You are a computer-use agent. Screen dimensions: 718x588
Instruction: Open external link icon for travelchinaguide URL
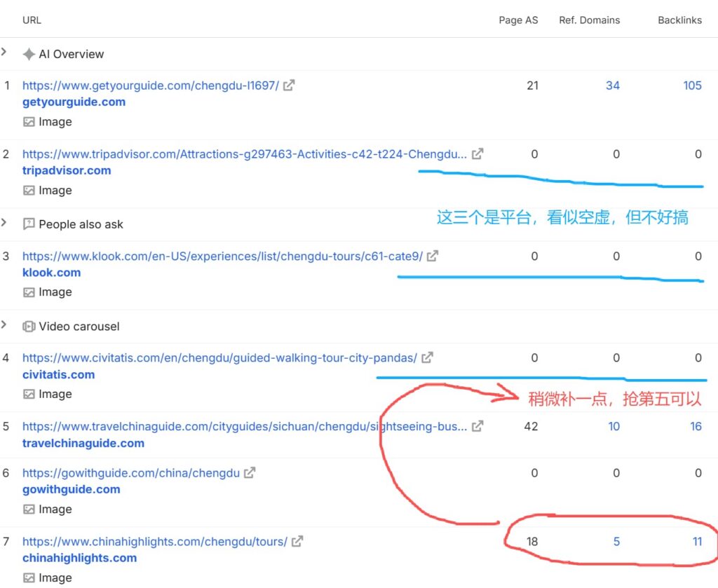point(477,426)
